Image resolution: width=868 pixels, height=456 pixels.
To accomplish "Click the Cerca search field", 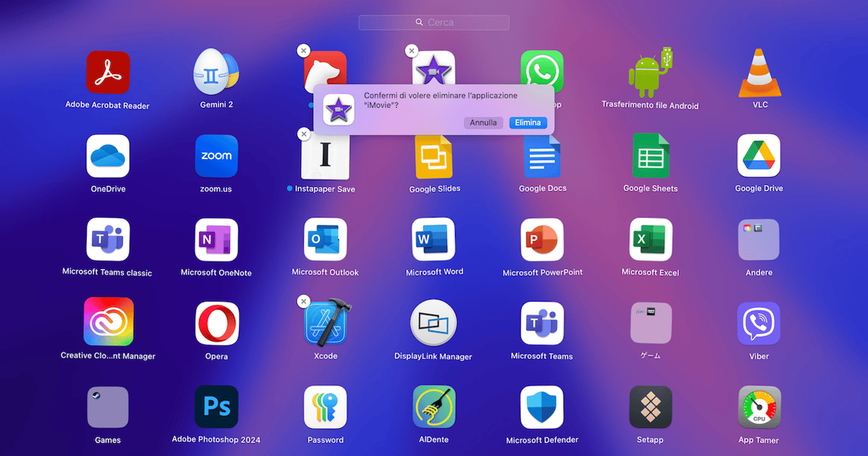I will 434,23.
